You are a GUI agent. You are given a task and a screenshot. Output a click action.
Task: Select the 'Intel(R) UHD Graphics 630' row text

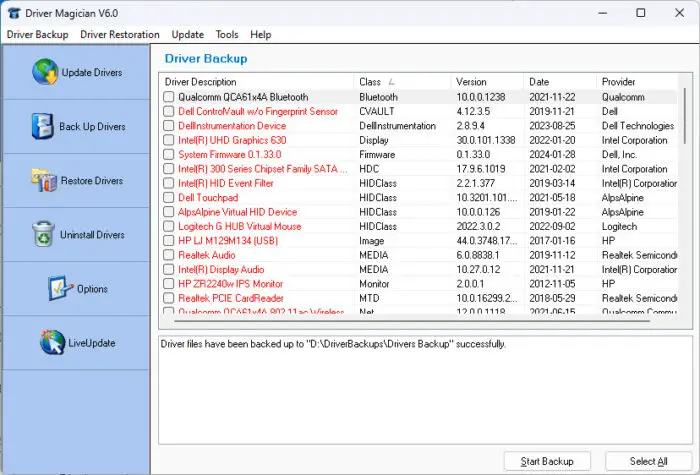pyautogui.click(x=232, y=140)
